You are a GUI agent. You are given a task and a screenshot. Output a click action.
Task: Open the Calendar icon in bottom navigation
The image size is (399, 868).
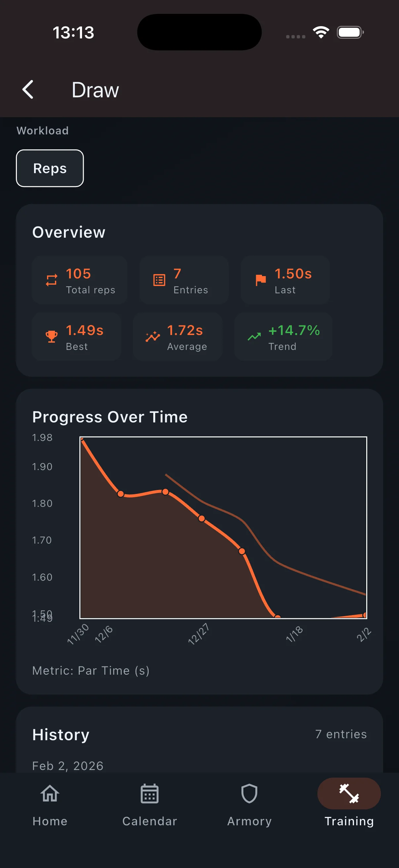point(150,793)
